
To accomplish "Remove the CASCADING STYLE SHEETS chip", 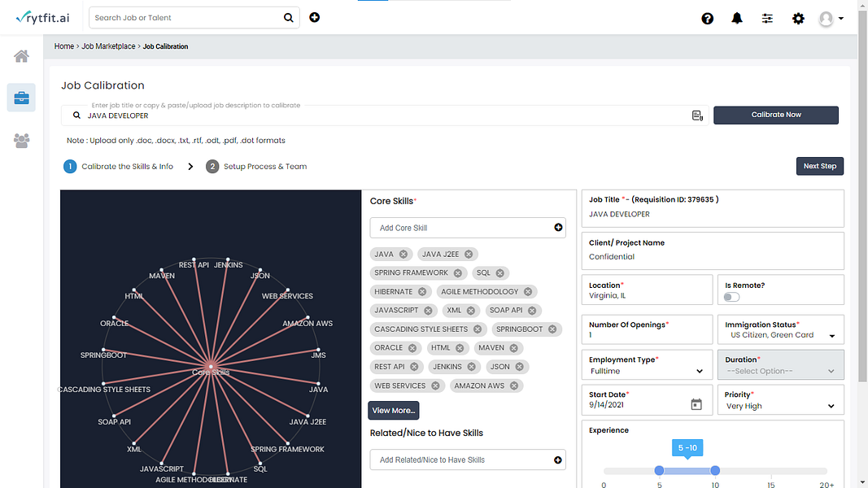I will [478, 329].
